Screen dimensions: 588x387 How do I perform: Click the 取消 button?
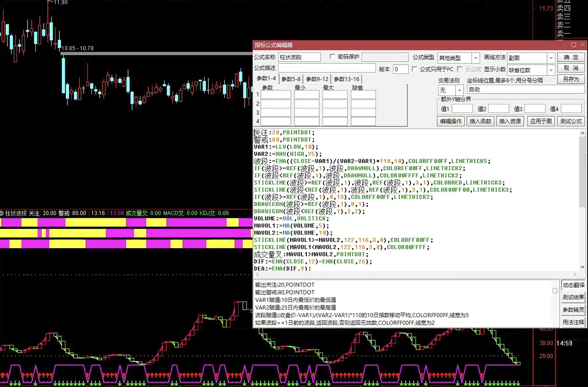pyautogui.click(x=571, y=68)
